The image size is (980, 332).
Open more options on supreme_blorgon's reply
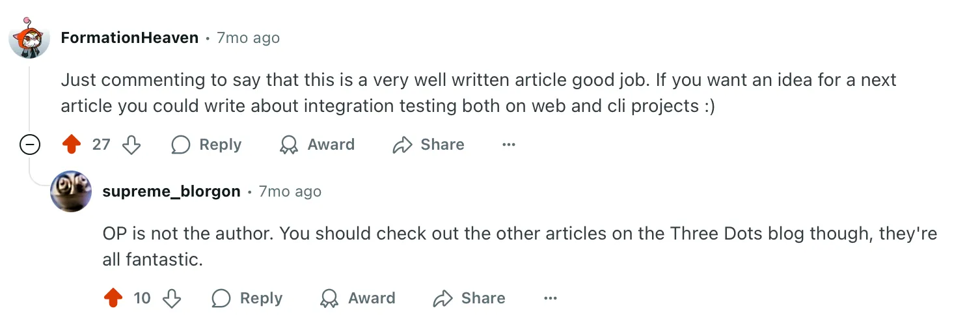tap(551, 298)
